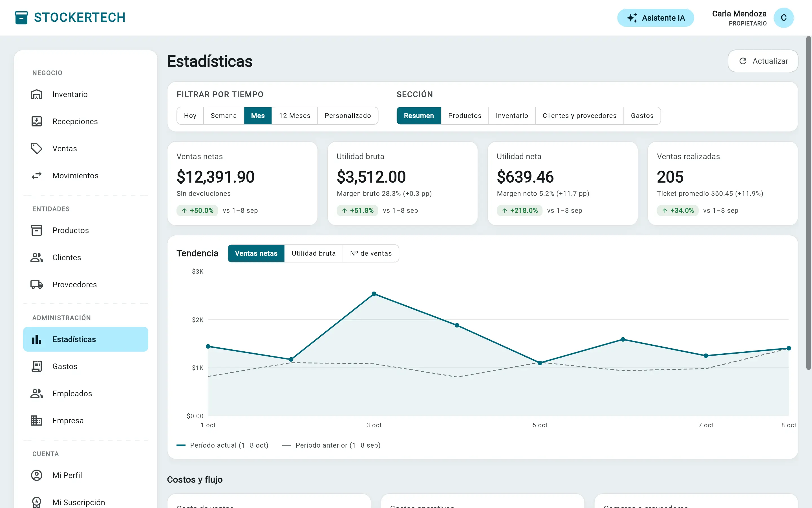
Task: Click the 3 oct peak data point
Action: (374, 294)
